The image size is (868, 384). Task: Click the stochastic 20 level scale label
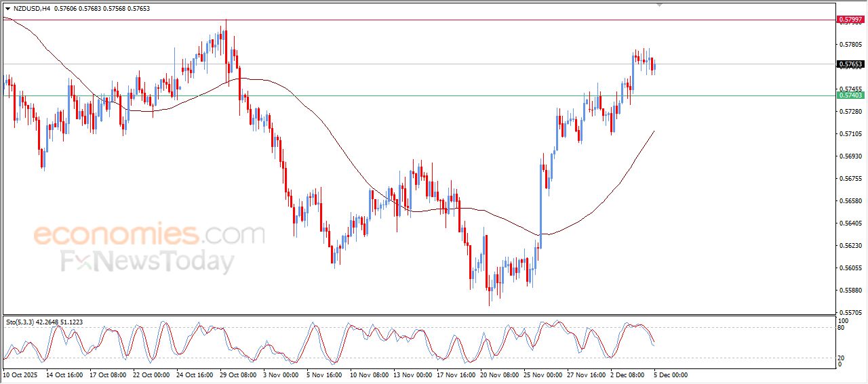842,357
